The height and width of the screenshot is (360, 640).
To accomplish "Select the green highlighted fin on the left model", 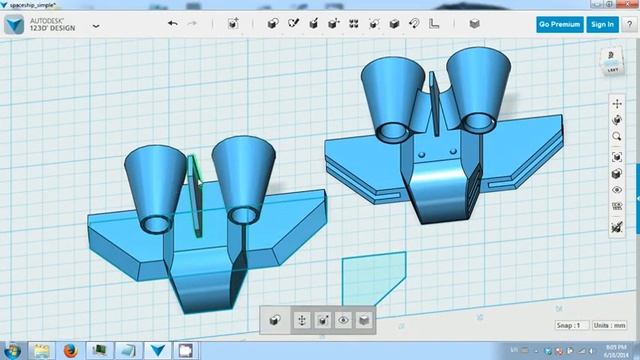I will pos(195,196).
